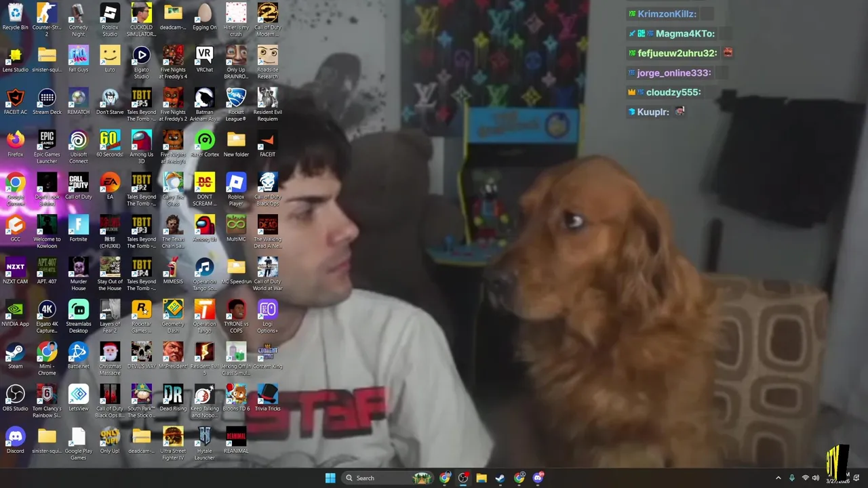Open Discord from the desktop icon
This screenshot has width=868, height=488.
15,441
